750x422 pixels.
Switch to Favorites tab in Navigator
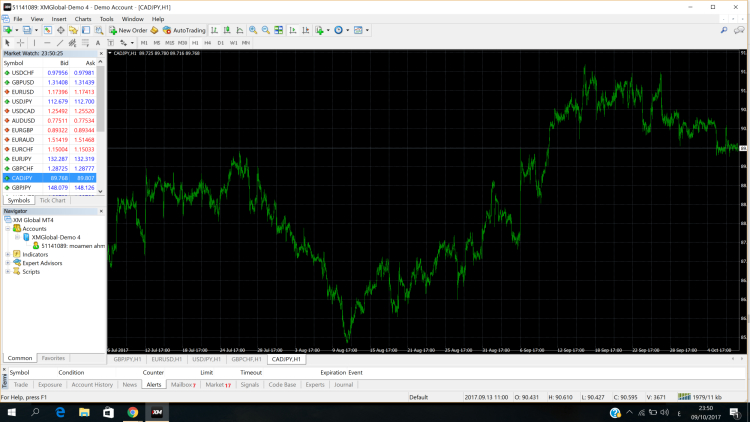pyautogui.click(x=53, y=358)
